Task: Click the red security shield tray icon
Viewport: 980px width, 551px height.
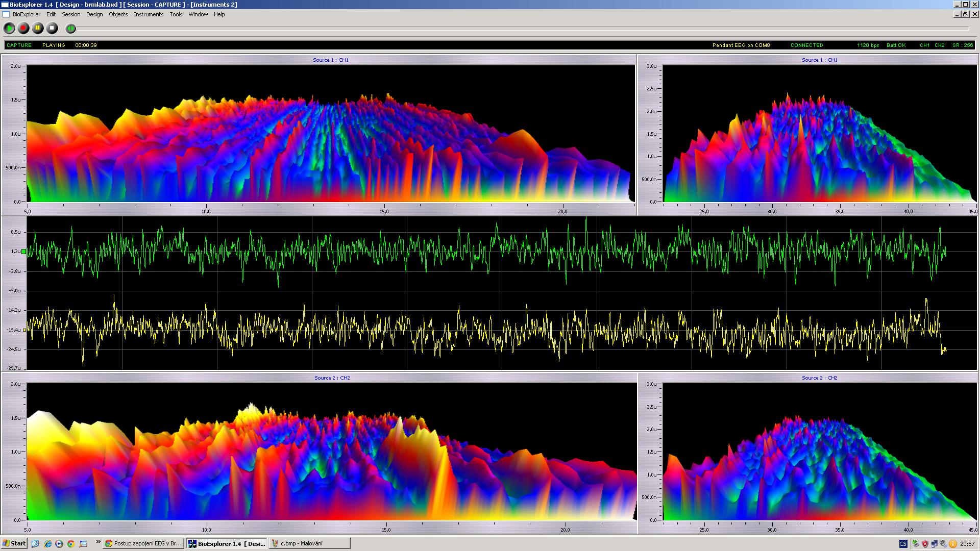Action: coord(925,544)
